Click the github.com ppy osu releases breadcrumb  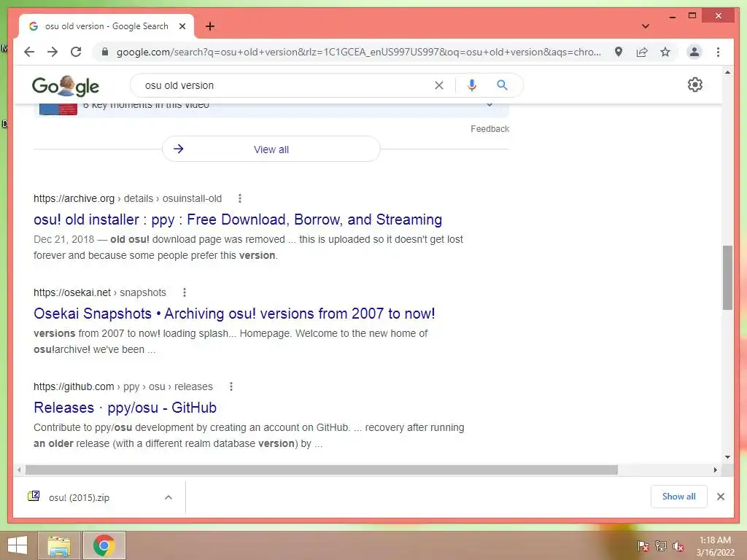(x=123, y=386)
